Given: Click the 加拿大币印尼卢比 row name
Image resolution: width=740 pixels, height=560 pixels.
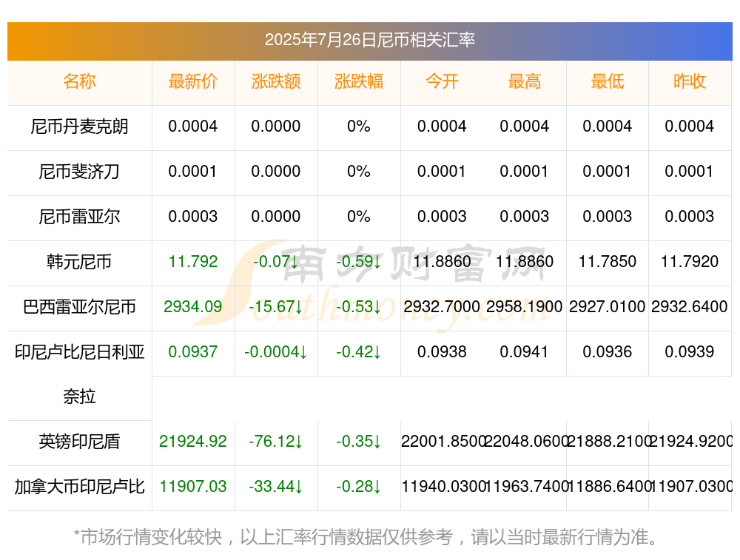Looking at the screenshot, I should point(79,487).
